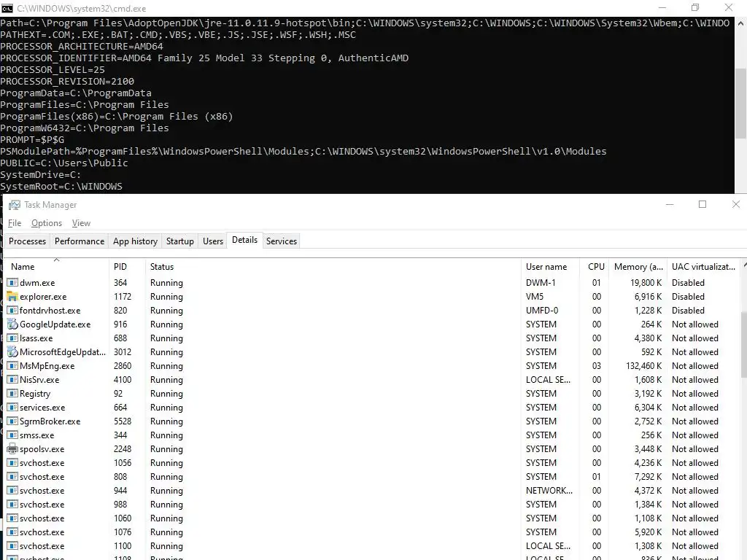The height and width of the screenshot is (560, 747).
Task: Click the cmd window vertical scrollbar thumb
Action: (741, 102)
